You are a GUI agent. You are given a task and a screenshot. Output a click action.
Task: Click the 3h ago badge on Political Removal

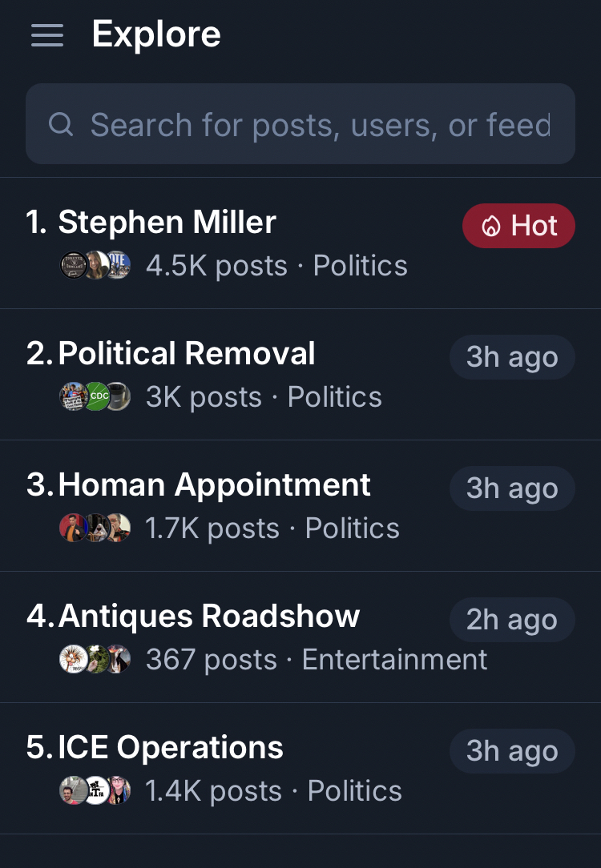tap(512, 357)
